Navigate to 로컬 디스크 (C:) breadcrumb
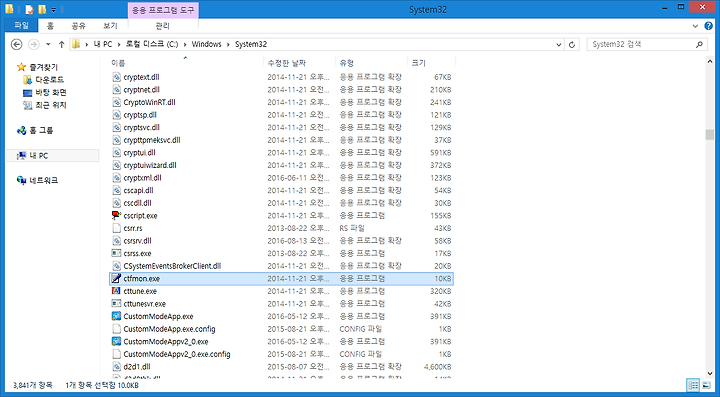Viewport: 720px width, 397px height. 151,44
